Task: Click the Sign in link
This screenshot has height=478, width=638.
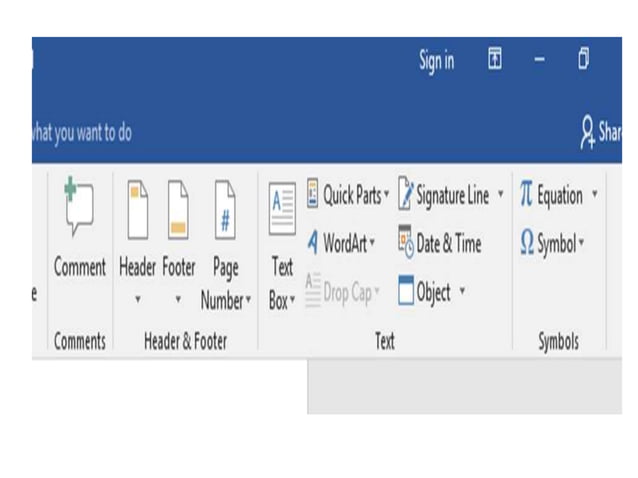Action: click(437, 61)
